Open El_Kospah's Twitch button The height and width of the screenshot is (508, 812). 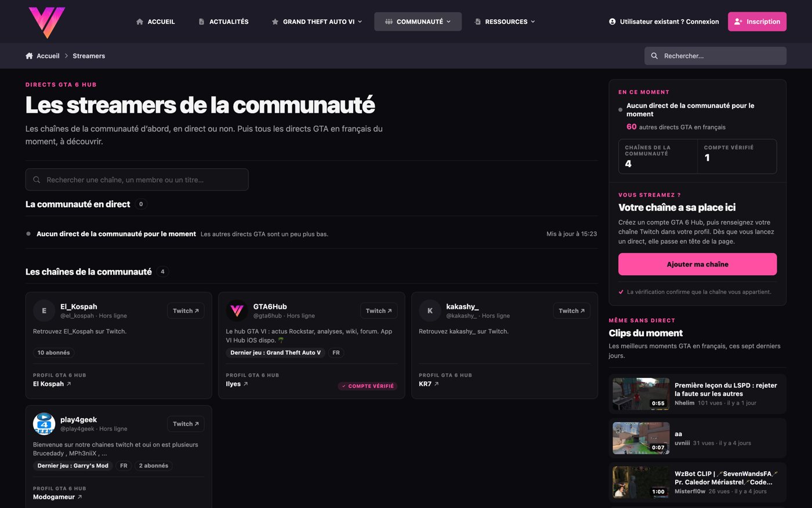pyautogui.click(x=186, y=311)
